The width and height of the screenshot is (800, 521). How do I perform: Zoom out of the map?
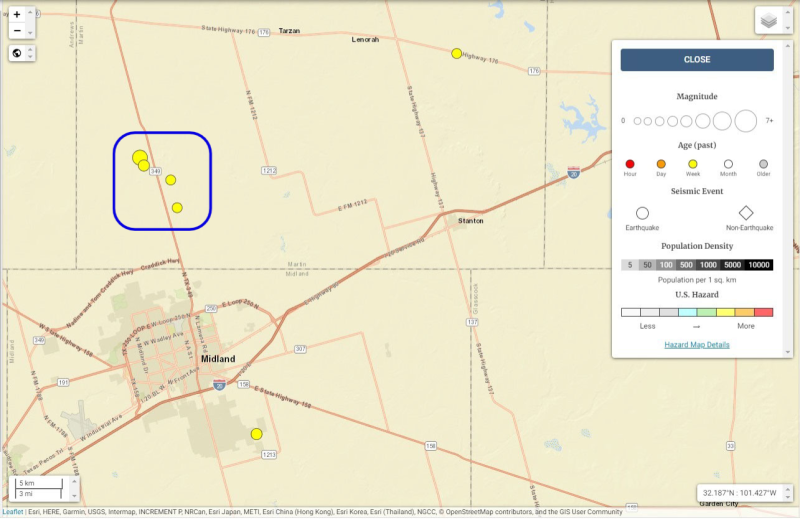coord(17,31)
